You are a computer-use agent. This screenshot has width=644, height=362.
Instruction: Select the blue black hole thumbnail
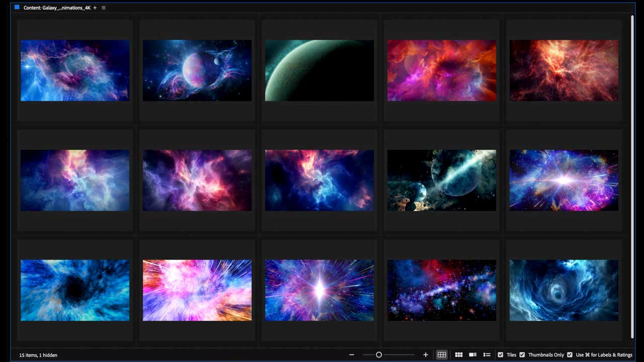75,290
